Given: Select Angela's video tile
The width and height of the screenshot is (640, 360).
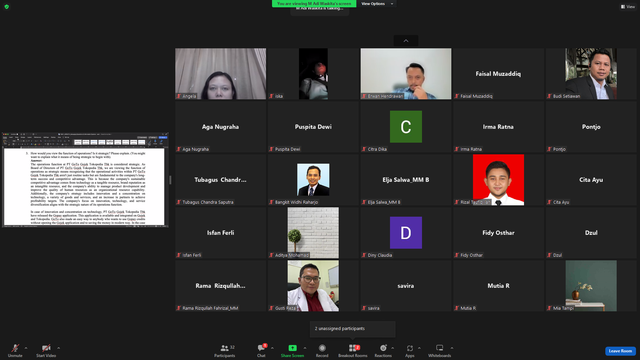Looking at the screenshot, I should 220,74.
